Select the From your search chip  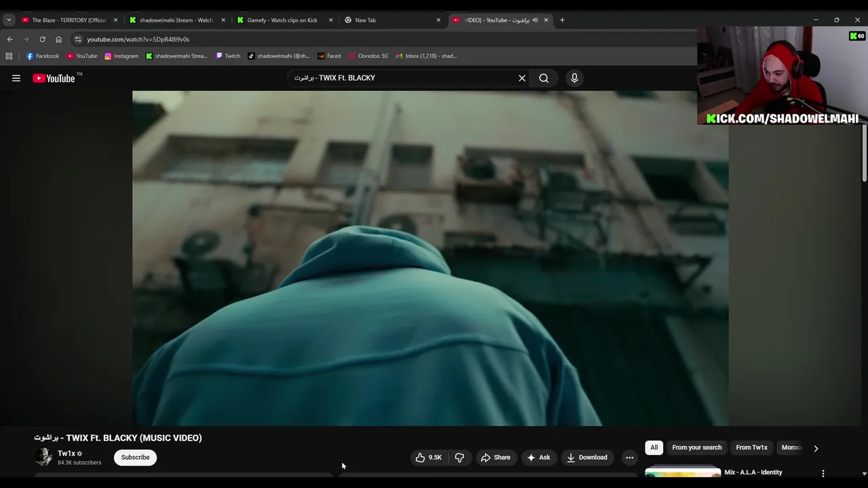pyautogui.click(x=696, y=447)
